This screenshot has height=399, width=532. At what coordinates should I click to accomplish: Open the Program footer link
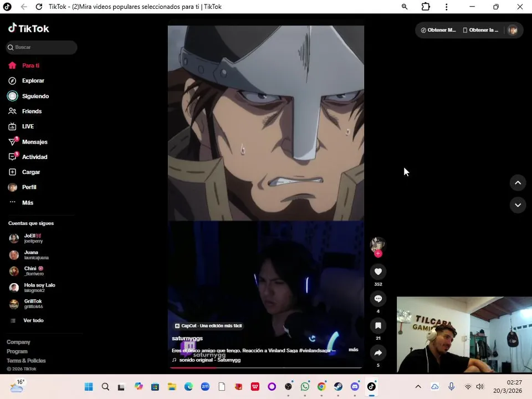17,351
